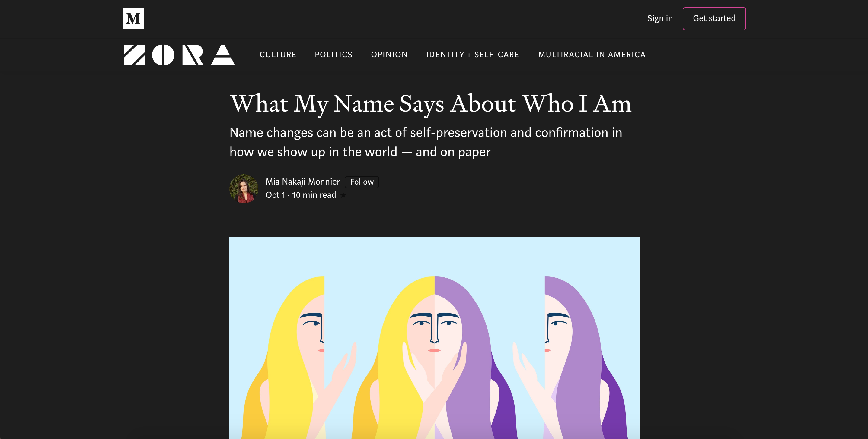This screenshot has width=868, height=439.
Task: Follow Mia Nakaji Monnier
Action: pos(362,182)
